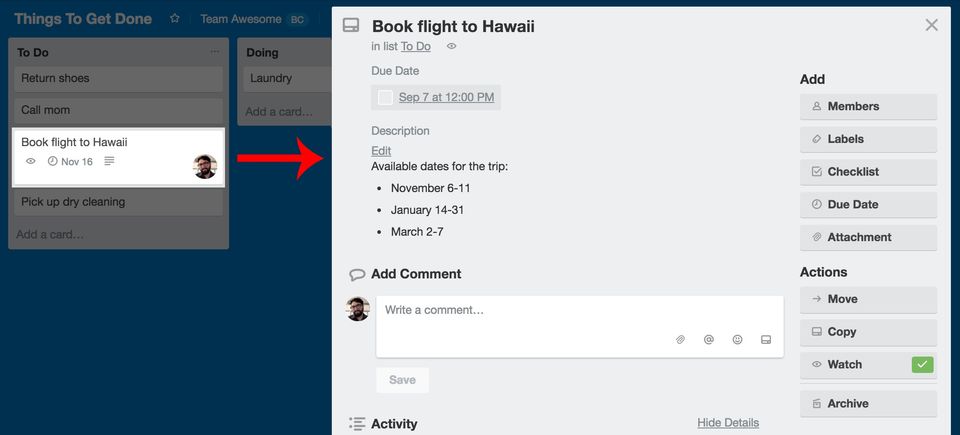Click the member avatar on Hawaii card

[205, 167]
